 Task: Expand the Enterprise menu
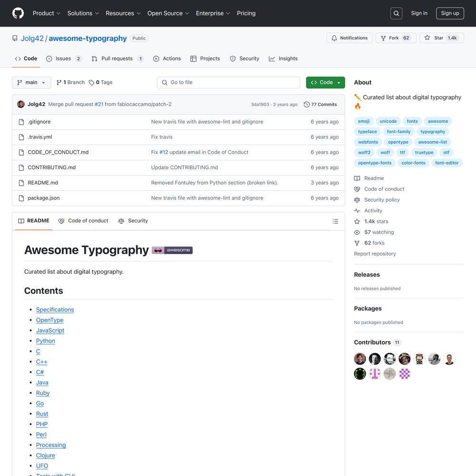coord(213,13)
